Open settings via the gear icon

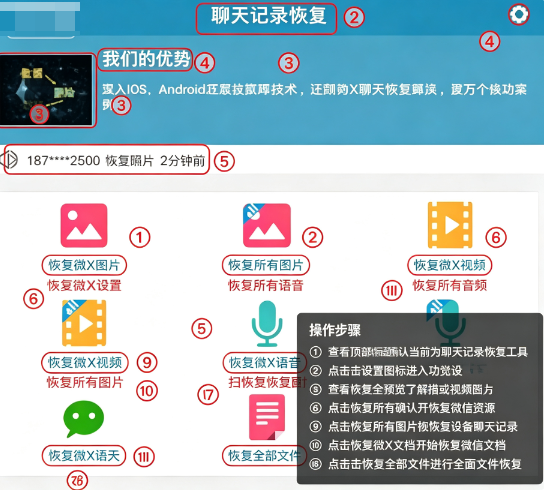(x=519, y=15)
